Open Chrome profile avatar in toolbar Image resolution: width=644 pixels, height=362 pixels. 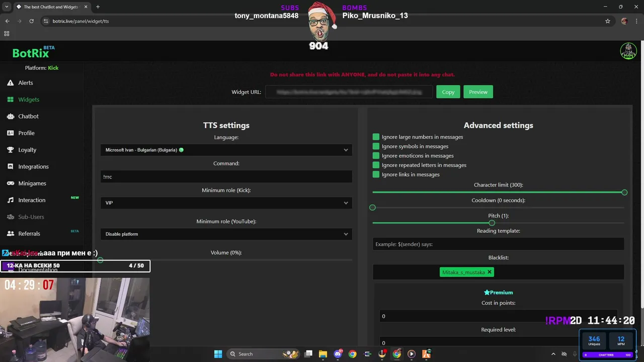(624, 21)
